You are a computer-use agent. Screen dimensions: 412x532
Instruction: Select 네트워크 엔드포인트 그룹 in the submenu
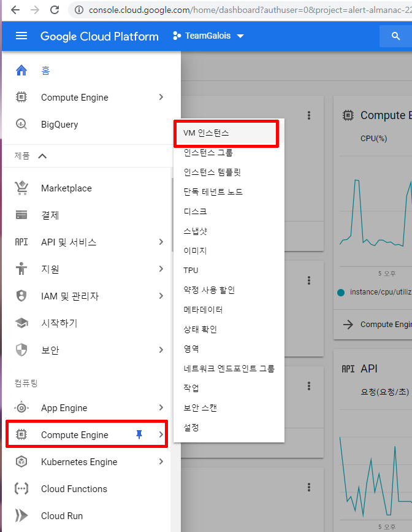(x=229, y=368)
